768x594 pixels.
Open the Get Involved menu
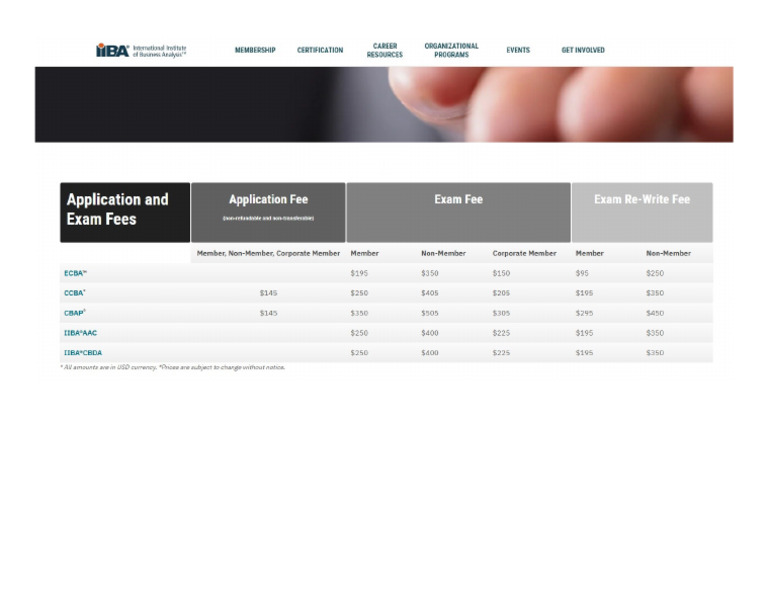click(x=583, y=50)
